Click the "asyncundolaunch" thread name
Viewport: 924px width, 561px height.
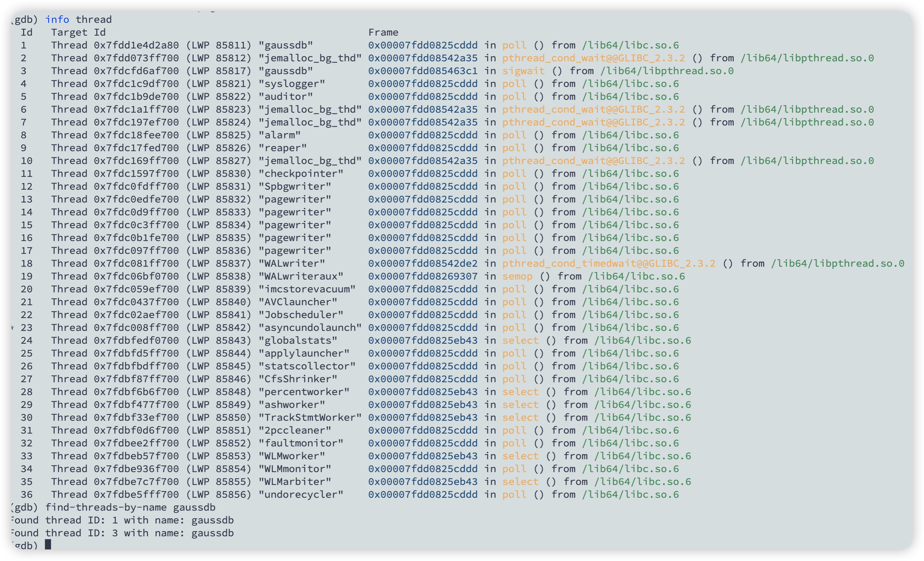(310, 328)
